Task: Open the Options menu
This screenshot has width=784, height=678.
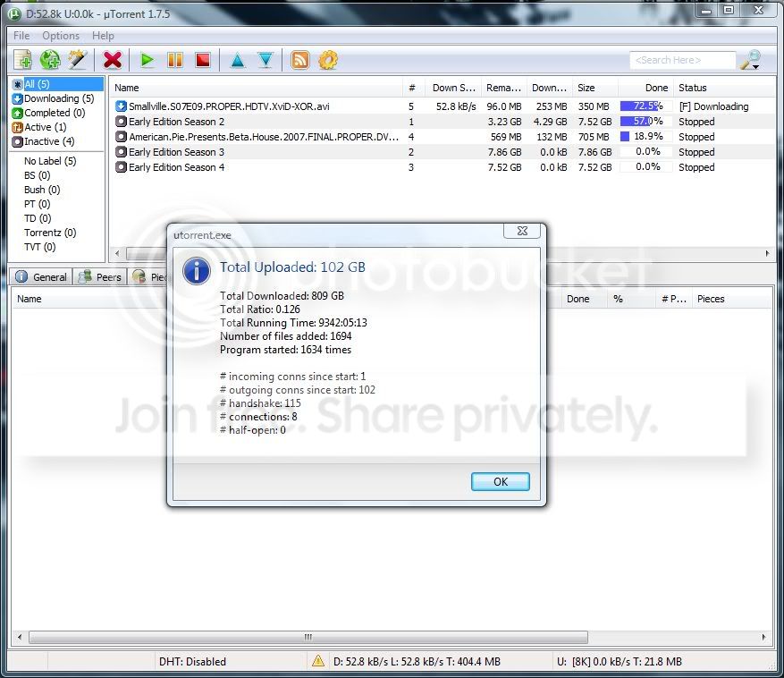Action: click(61, 36)
